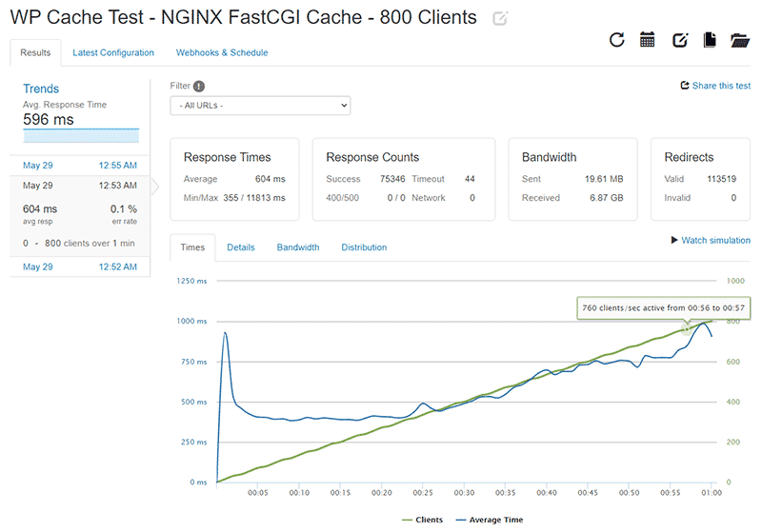Viewport: 762px width, 532px height.
Task: Click the 00:30 time axis label
Action: (x=464, y=493)
